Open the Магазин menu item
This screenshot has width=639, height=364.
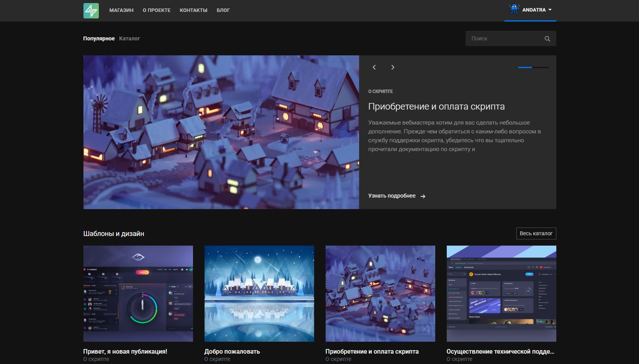[x=121, y=10]
